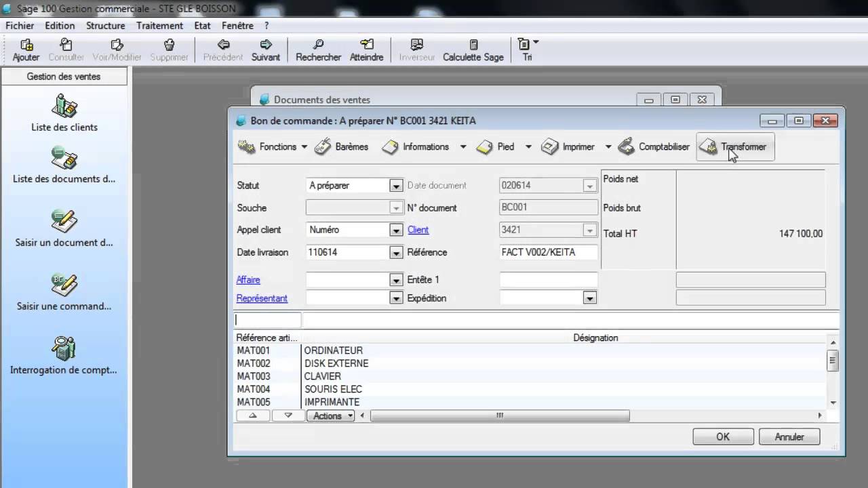The height and width of the screenshot is (488, 868).
Task: Open the Traitement menu
Action: pyautogui.click(x=159, y=26)
